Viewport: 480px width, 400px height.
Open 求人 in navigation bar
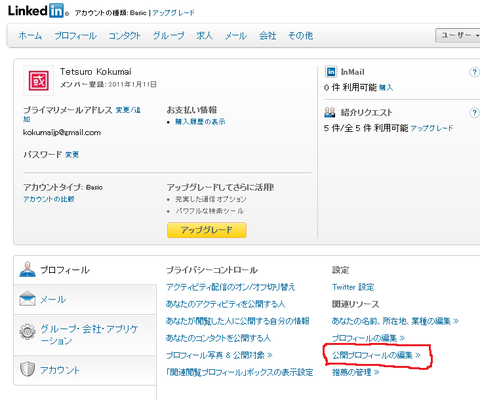point(204,36)
